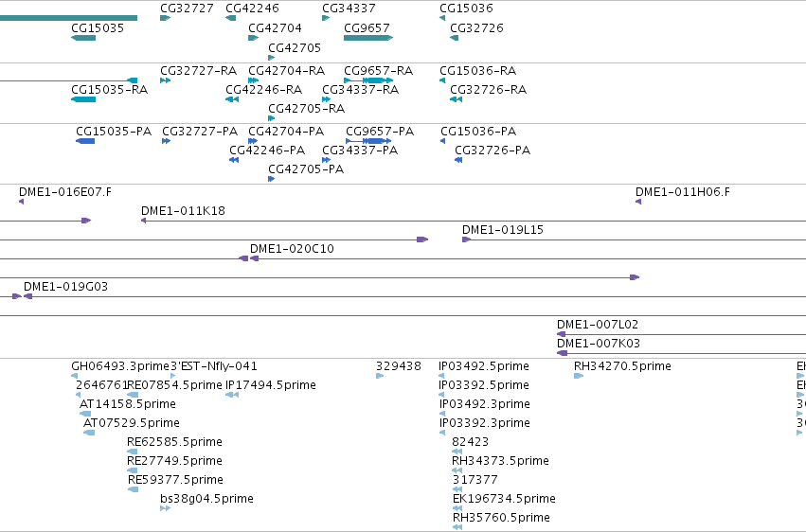This screenshot has width=806, height=532.
Task: Select the 317377 EST label
Action: (x=475, y=480)
